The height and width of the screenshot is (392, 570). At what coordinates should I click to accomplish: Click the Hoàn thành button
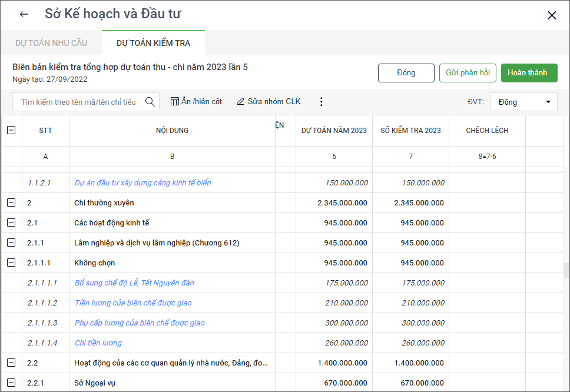click(528, 73)
